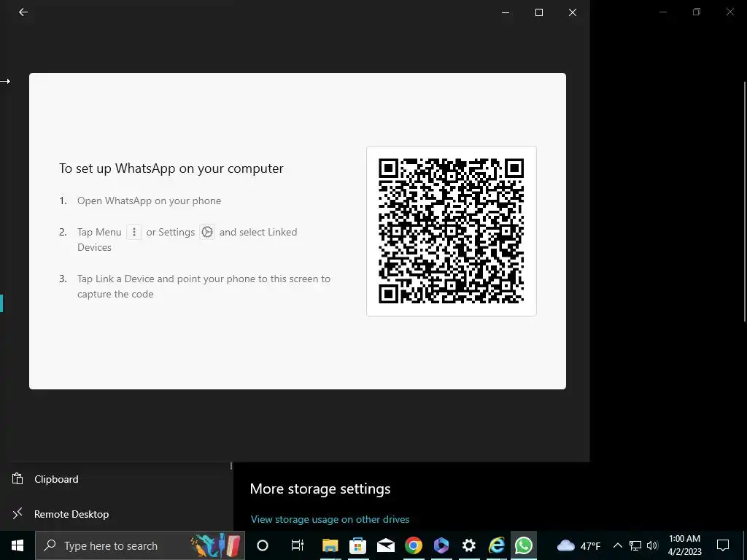The width and height of the screenshot is (747, 560).
Task: Click the Menu three-dots icon in step 2
Action: (x=134, y=232)
